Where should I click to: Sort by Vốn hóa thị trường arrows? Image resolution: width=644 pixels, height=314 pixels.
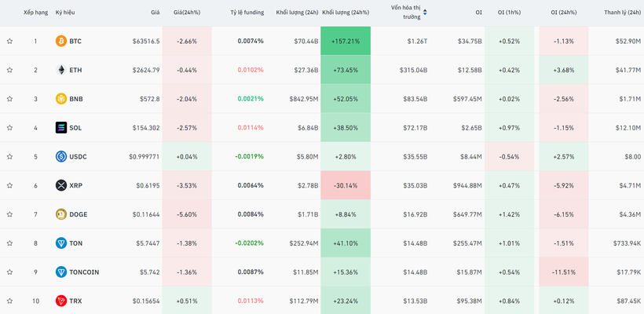(425, 13)
